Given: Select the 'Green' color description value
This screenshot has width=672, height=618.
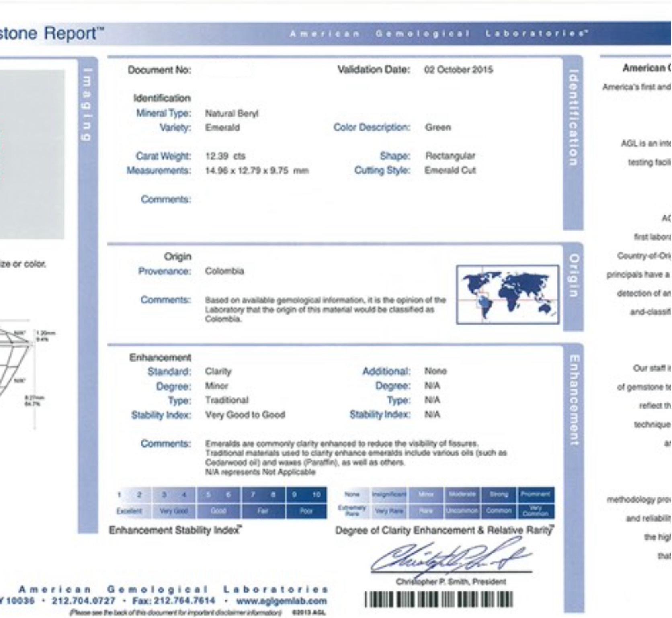Looking at the screenshot, I should pyautogui.click(x=438, y=127).
